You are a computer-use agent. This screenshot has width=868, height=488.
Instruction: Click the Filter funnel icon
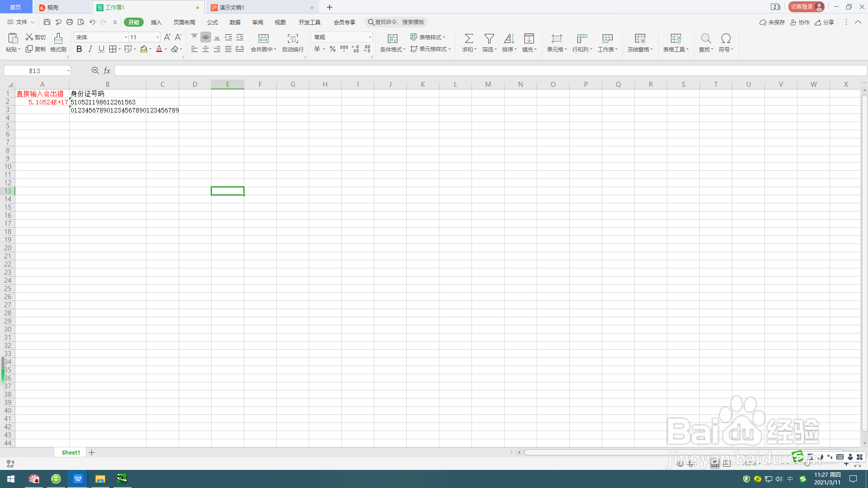click(489, 39)
